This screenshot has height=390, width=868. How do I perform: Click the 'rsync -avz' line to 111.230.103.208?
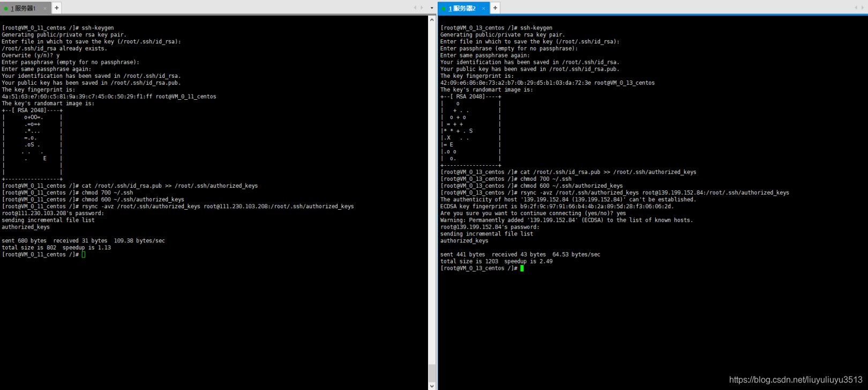tap(178, 207)
